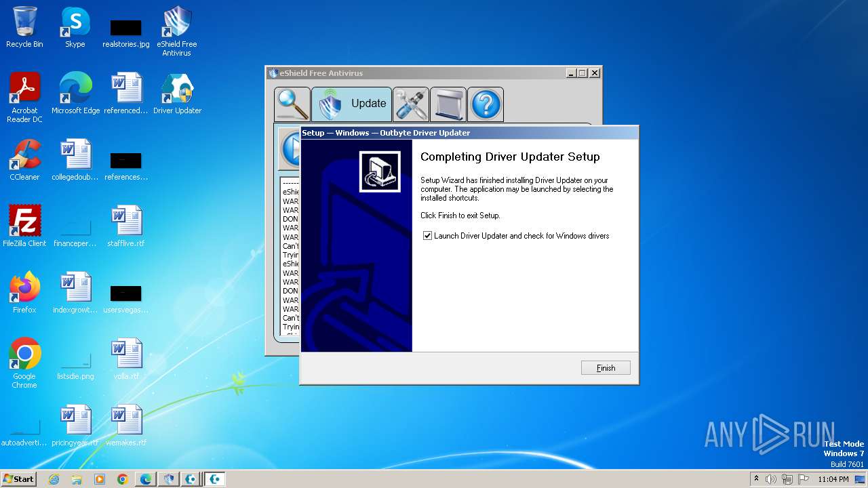868x488 pixels.
Task: Launch Internet Explorer from taskbar
Action: (54, 479)
